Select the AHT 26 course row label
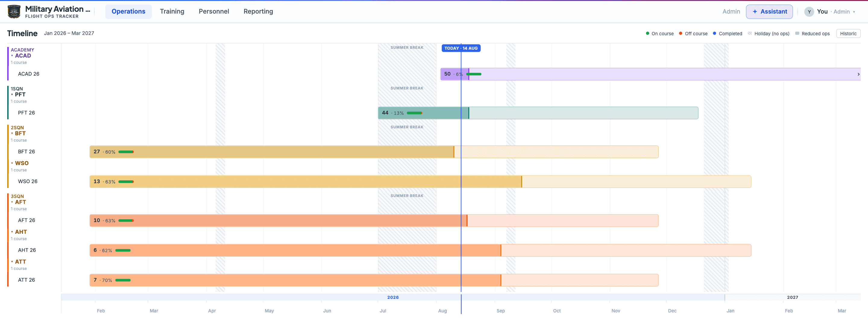The image size is (868, 332). pos(27,250)
